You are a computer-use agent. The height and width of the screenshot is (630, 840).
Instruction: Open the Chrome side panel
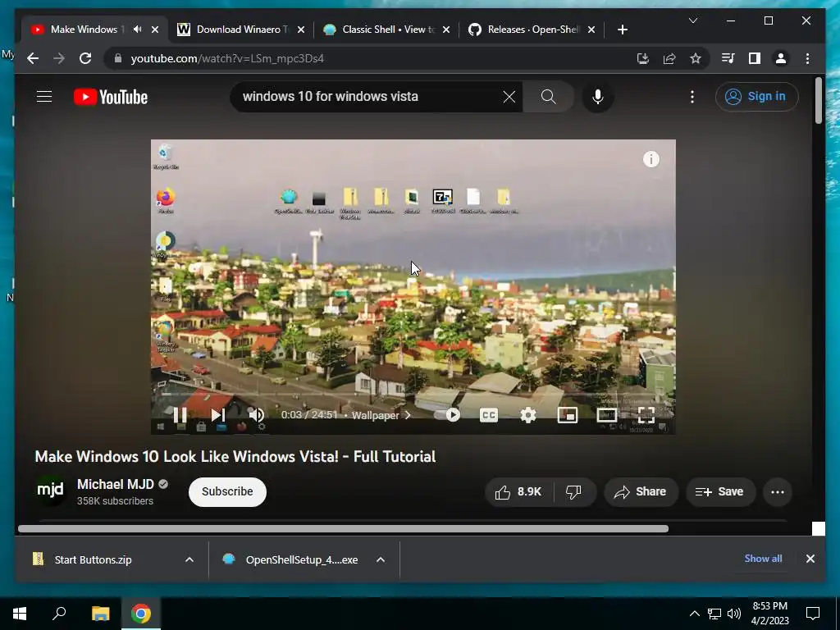pyautogui.click(x=755, y=58)
